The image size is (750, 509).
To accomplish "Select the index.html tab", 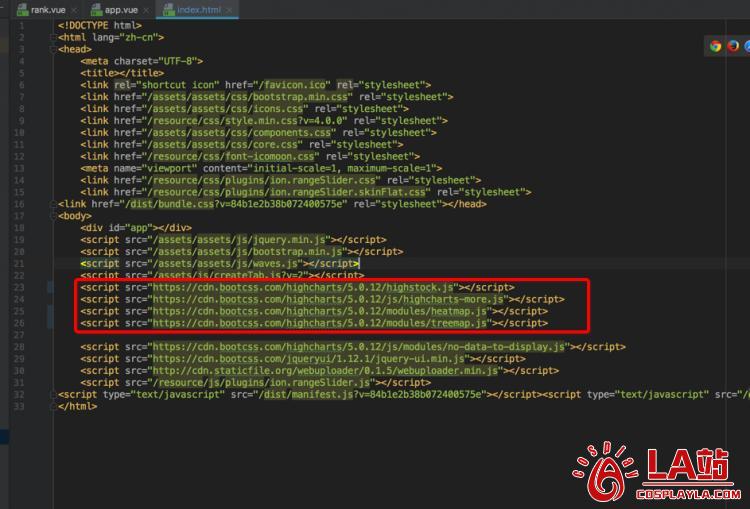I will click(x=199, y=10).
